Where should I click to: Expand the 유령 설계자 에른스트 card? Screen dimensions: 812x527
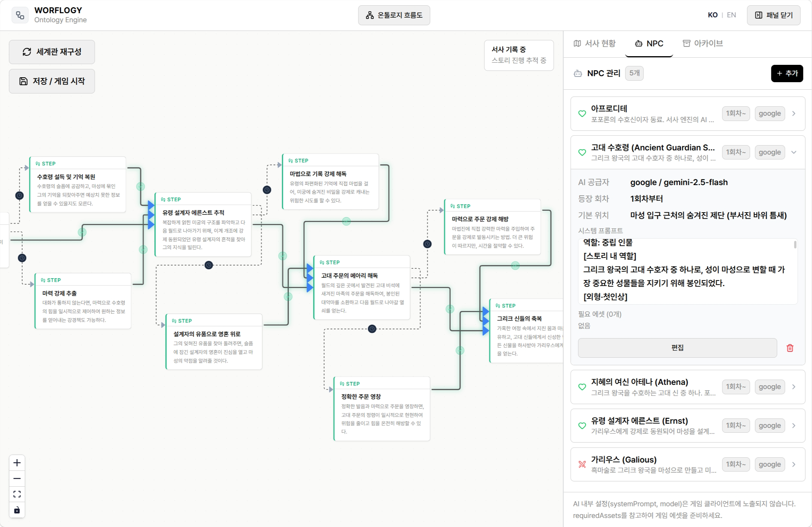688,426
